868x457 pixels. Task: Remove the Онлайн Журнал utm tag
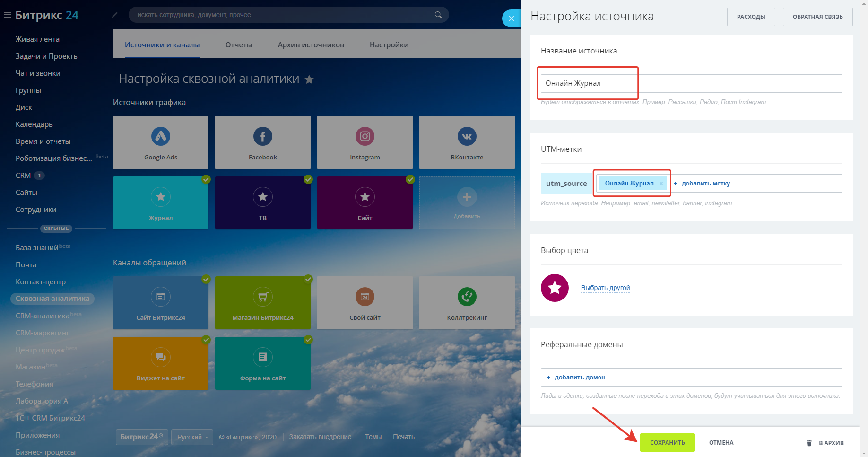point(661,184)
